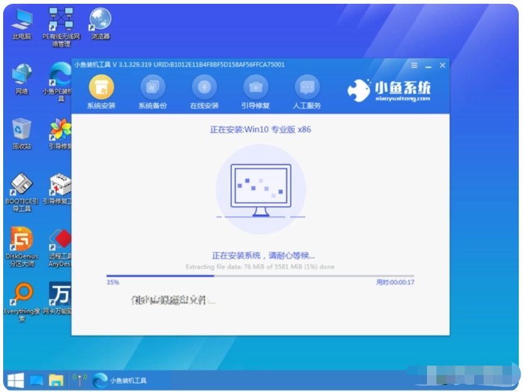Screen dimensions: 532x392
Task: Open 此电脑 desktop icon
Action: point(22,24)
